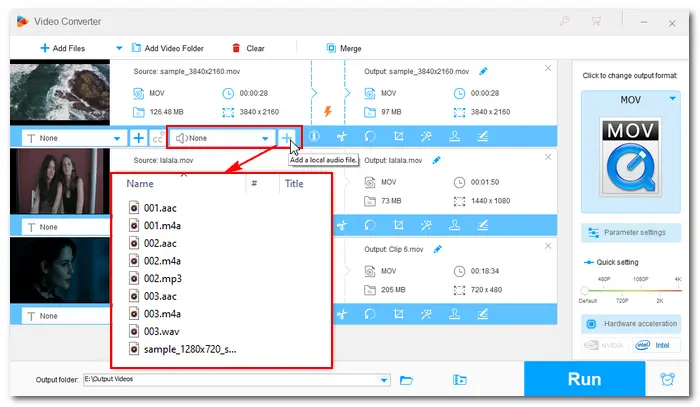Click Add Files
The image size is (700, 407).
tap(62, 48)
